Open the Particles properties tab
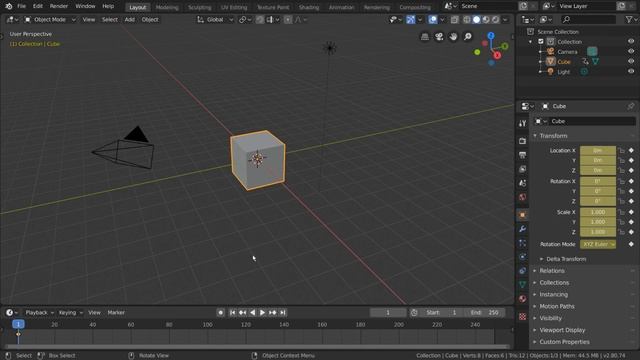The image size is (640, 360). [522, 243]
